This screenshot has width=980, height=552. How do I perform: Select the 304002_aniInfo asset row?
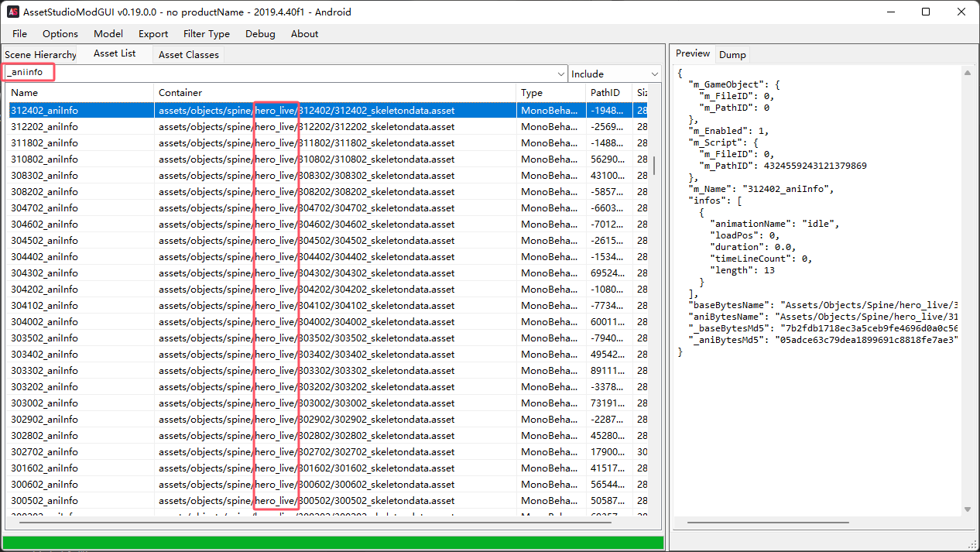[327, 321]
